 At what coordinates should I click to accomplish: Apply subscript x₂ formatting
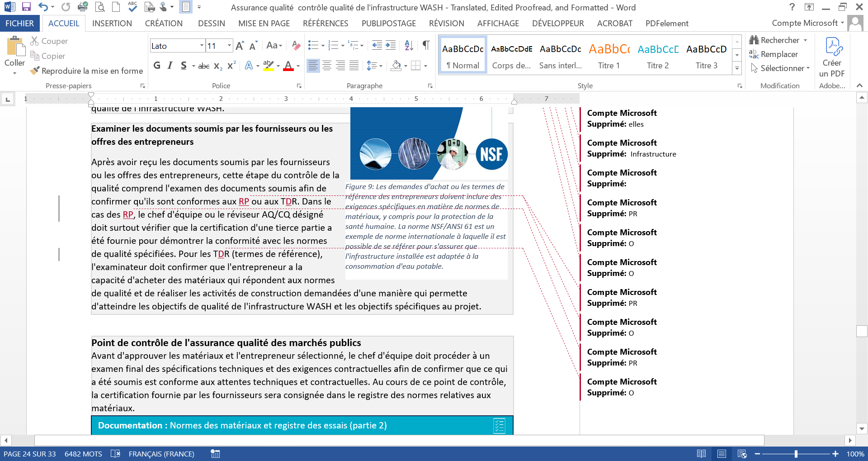click(x=218, y=66)
